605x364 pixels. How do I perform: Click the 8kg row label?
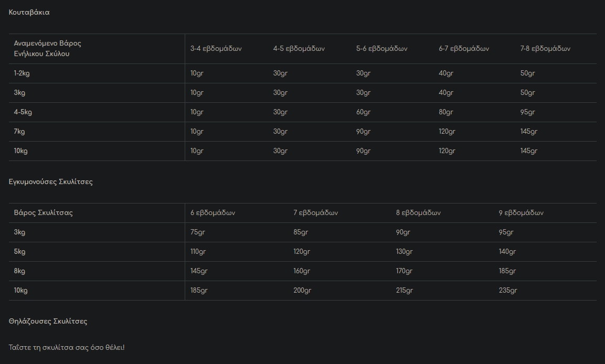[x=19, y=271]
